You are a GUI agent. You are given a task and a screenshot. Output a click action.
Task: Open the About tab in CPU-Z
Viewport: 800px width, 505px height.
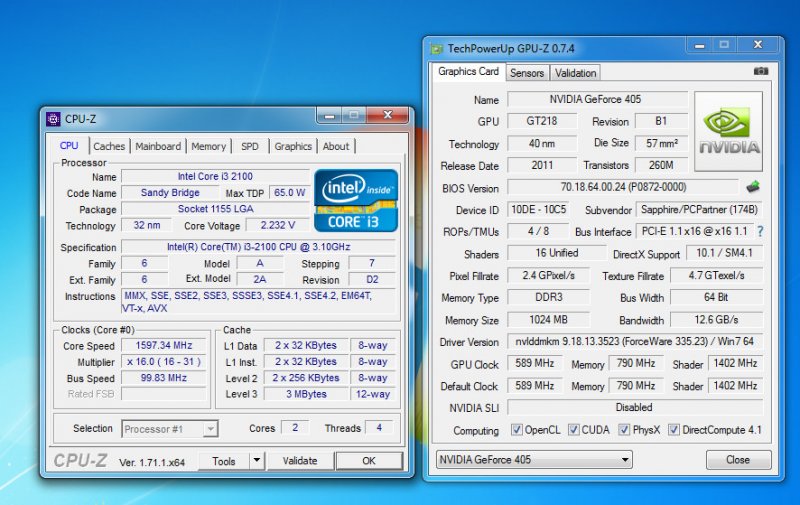336,146
